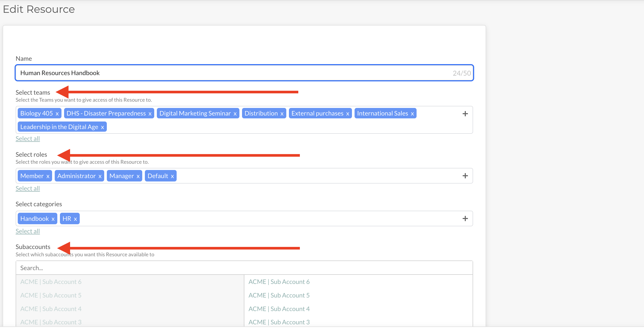
Task: Remove the Handbook category tag
Action: point(53,219)
